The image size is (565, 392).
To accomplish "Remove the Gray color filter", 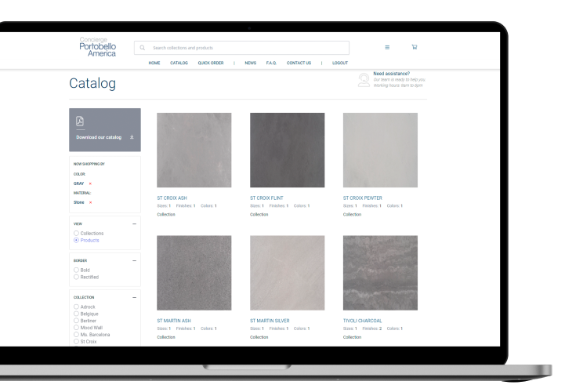I will coord(90,183).
